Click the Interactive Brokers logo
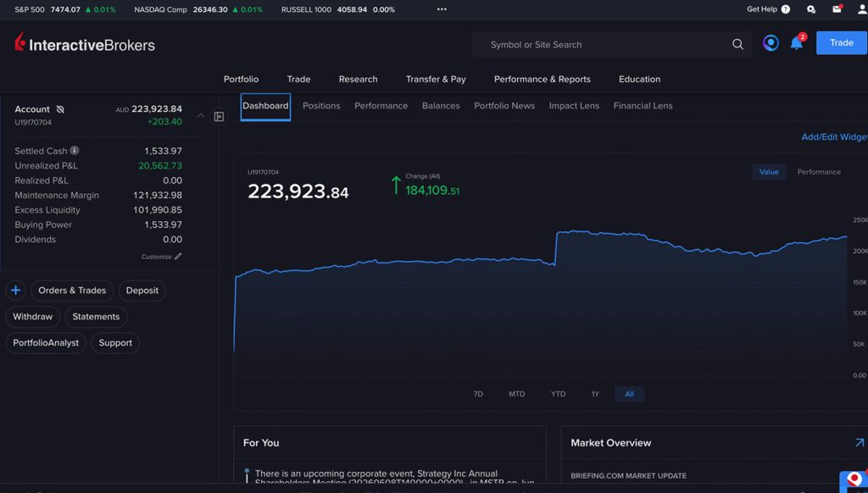The width and height of the screenshot is (868, 493). coord(85,42)
